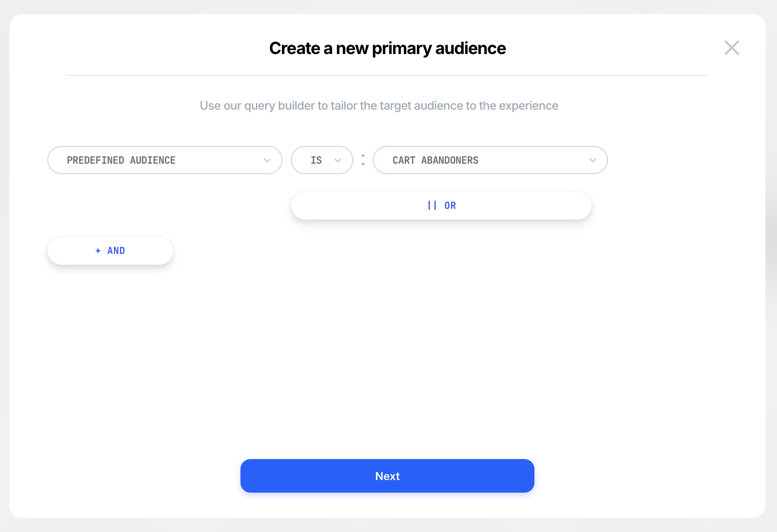Close the create audience dialog
The width and height of the screenshot is (777, 532).
(x=731, y=48)
